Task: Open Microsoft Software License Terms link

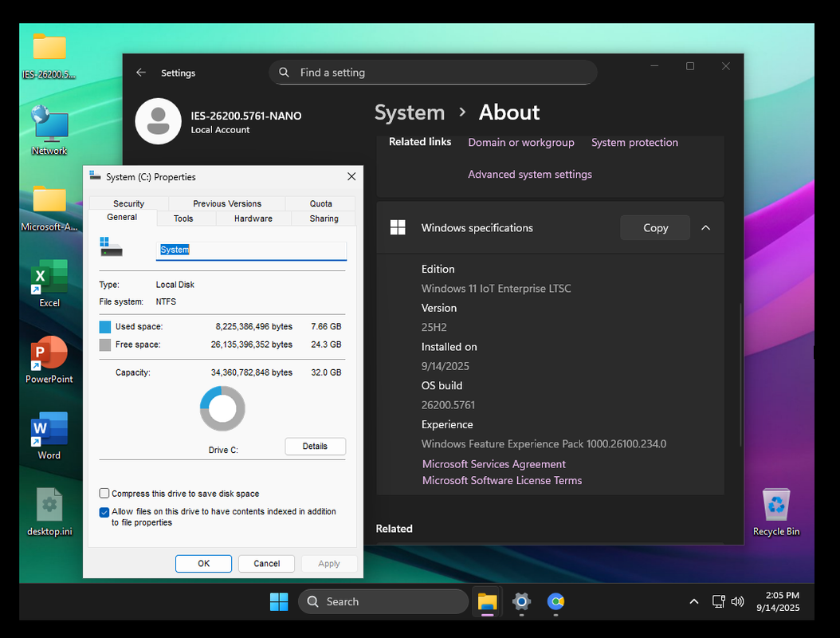Action: [x=502, y=480]
